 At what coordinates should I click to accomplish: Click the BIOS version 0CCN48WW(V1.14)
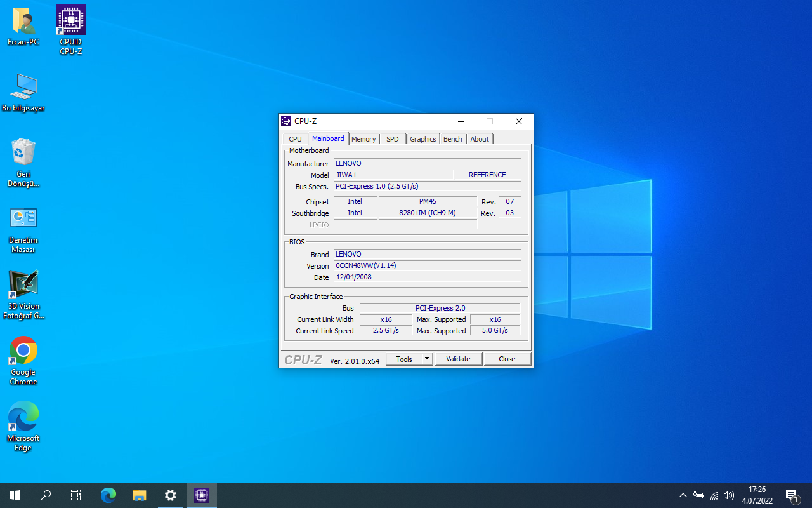point(428,265)
